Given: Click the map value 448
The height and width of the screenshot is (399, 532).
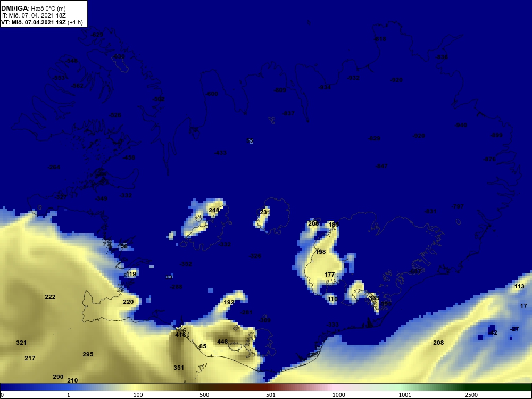Looking at the screenshot, I should (222, 342).
